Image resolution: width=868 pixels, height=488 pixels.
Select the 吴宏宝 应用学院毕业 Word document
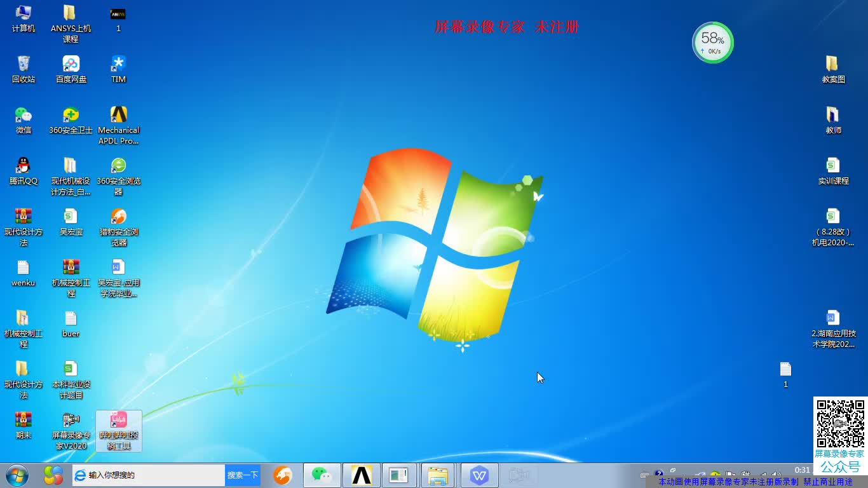[118, 278]
